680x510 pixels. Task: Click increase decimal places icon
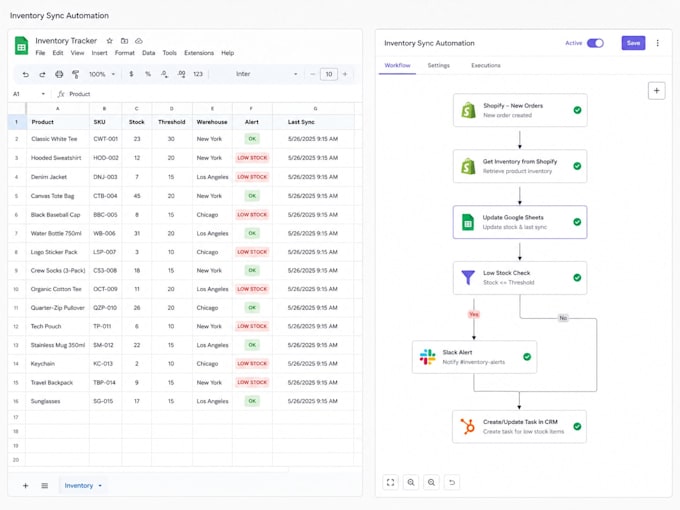(182, 74)
